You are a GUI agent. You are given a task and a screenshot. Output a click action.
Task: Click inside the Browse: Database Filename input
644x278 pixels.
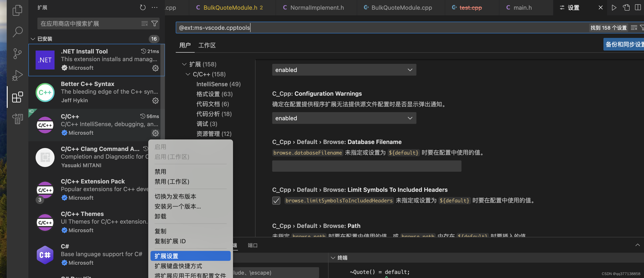click(x=366, y=166)
